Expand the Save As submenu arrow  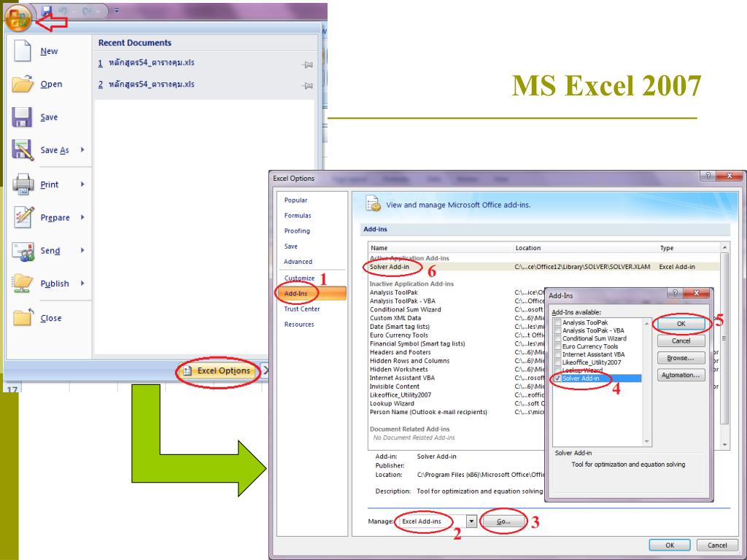point(82,149)
